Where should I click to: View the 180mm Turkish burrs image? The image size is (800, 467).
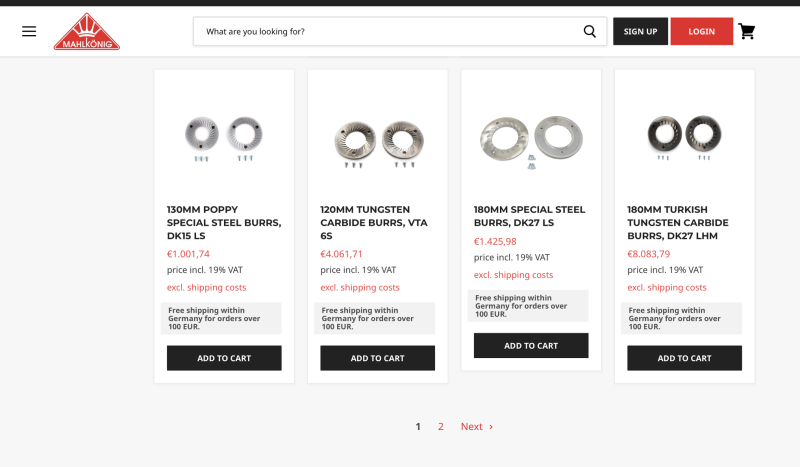pyautogui.click(x=684, y=134)
